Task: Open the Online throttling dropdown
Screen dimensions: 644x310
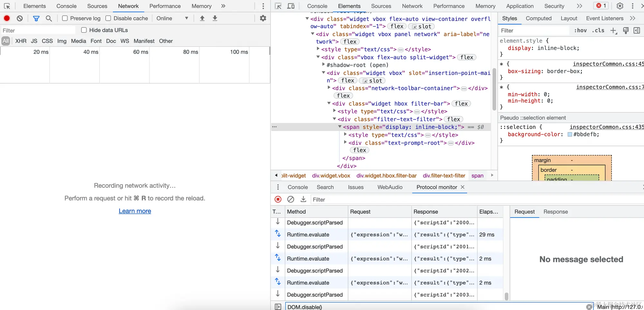Action: [172, 18]
